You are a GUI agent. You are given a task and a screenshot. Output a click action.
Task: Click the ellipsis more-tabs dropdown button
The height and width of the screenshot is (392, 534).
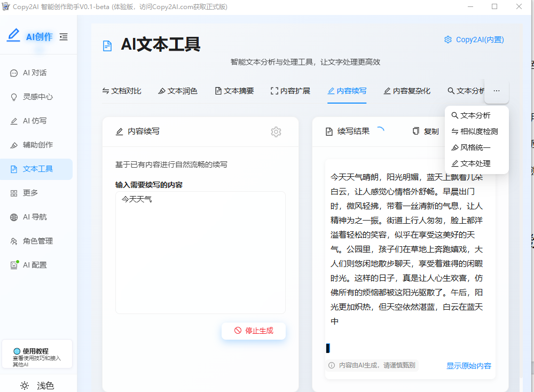pos(496,91)
